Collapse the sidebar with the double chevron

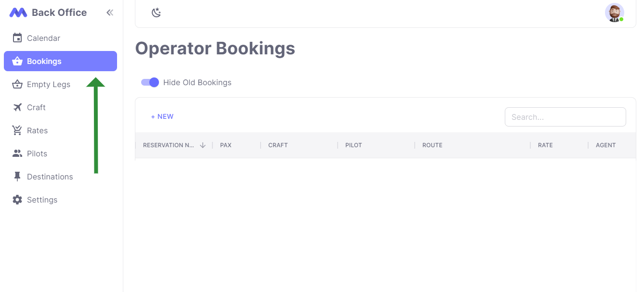click(109, 13)
